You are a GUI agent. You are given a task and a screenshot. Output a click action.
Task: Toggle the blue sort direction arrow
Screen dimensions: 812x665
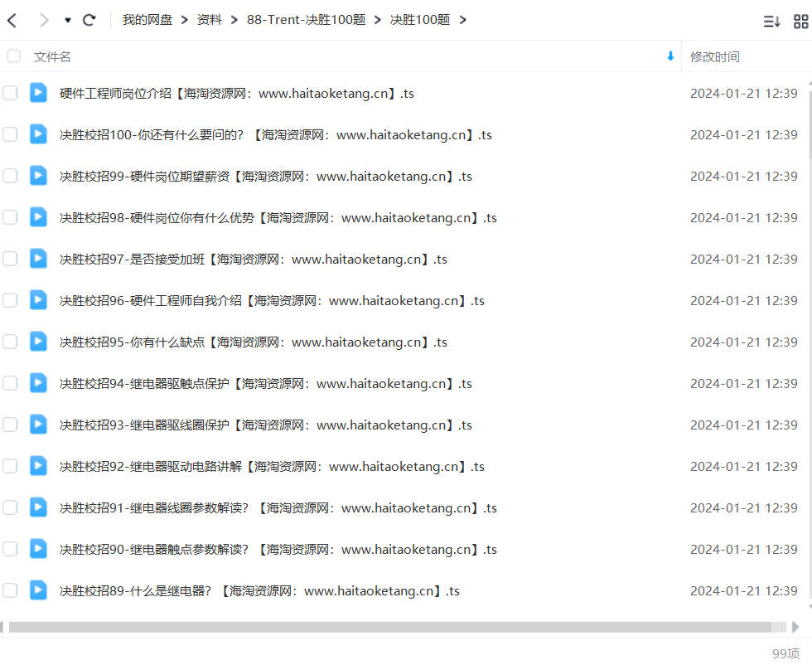(x=670, y=56)
